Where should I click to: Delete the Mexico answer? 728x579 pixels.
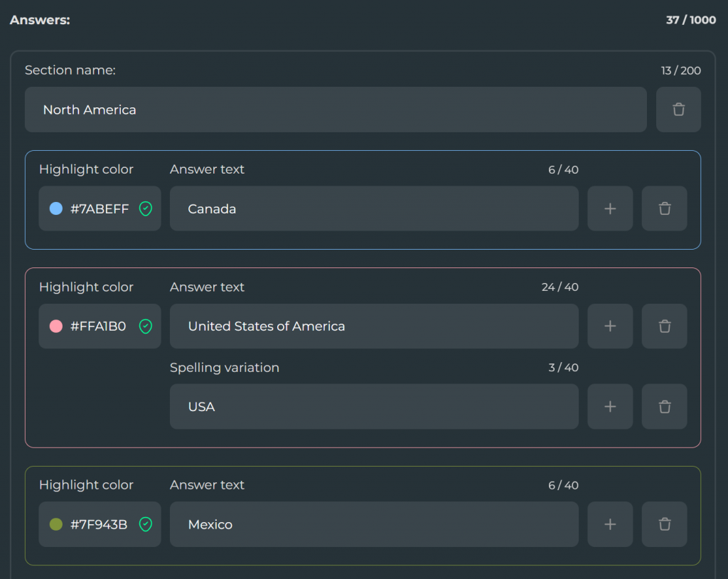point(664,524)
